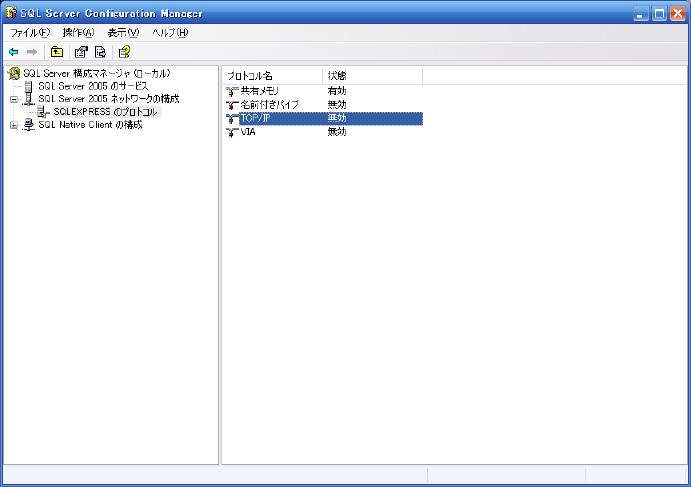
Task: Click 有効 status of 共有メモリ
Action: pos(337,91)
